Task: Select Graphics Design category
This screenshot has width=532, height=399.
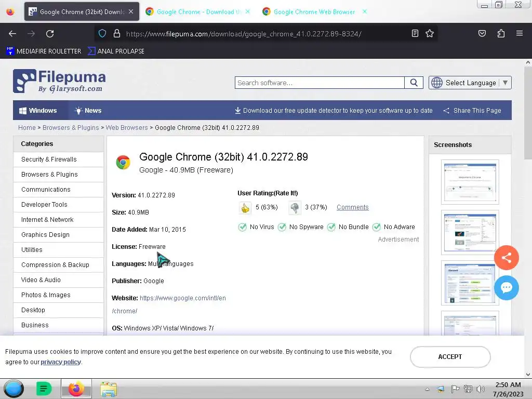Action: pos(58,235)
